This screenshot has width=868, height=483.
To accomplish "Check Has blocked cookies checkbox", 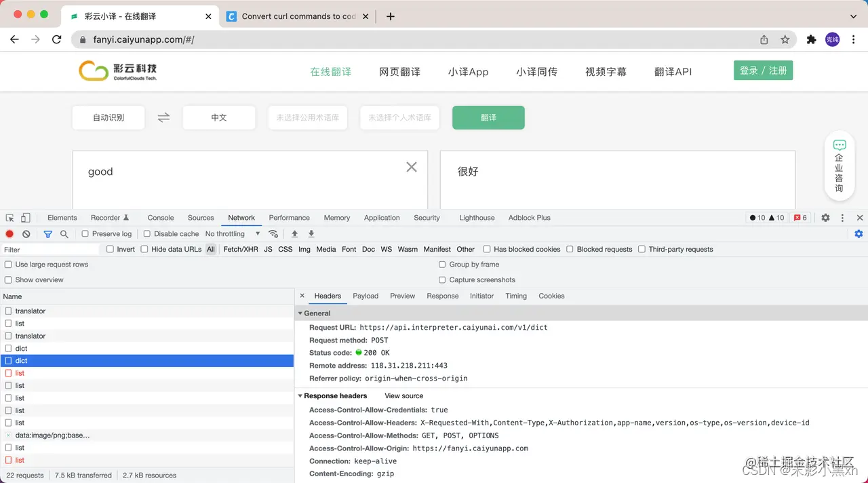I will (x=487, y=250).
